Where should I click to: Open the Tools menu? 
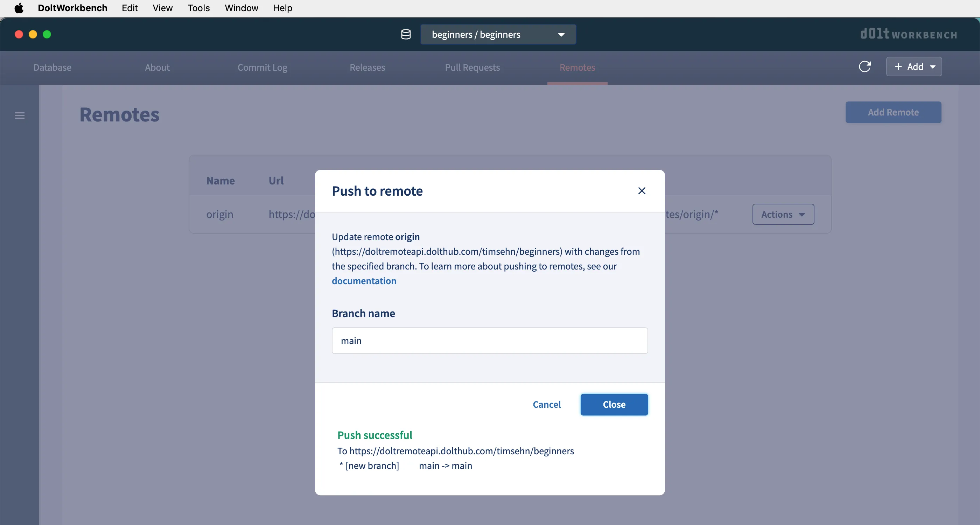198,8
